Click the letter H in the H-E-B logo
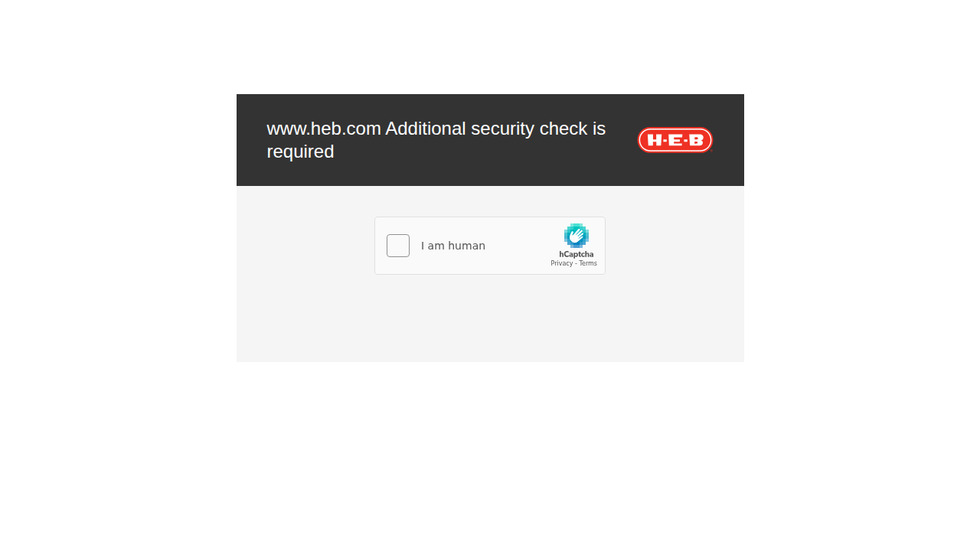Image resolution: width=980 pixels, height=551 pixels. pos(655,140)
